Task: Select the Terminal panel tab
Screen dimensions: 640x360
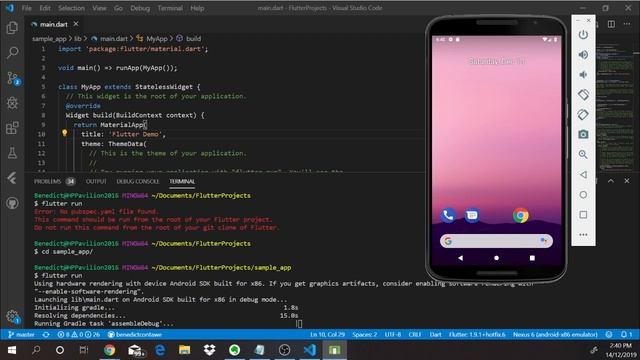Action: coord(182,181)
